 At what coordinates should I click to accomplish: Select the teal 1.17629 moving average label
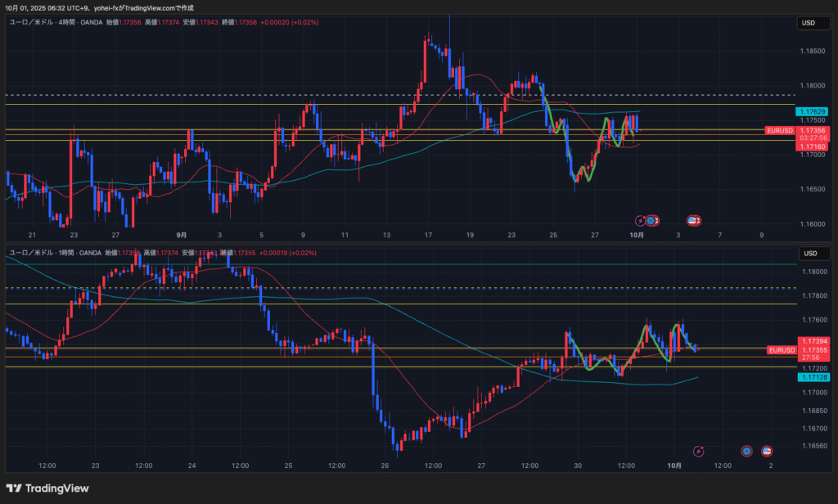click(x=812, y=111)
